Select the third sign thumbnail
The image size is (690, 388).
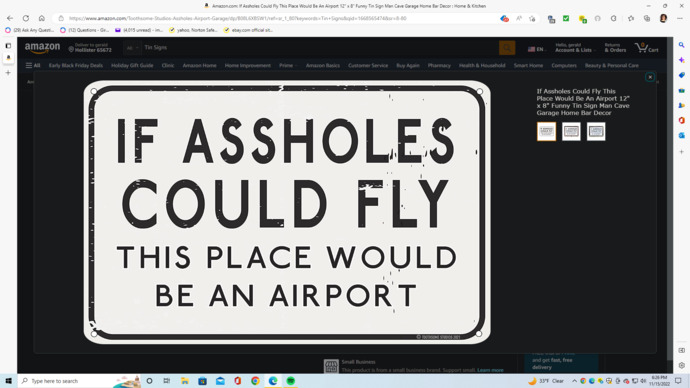click(596, 132)
